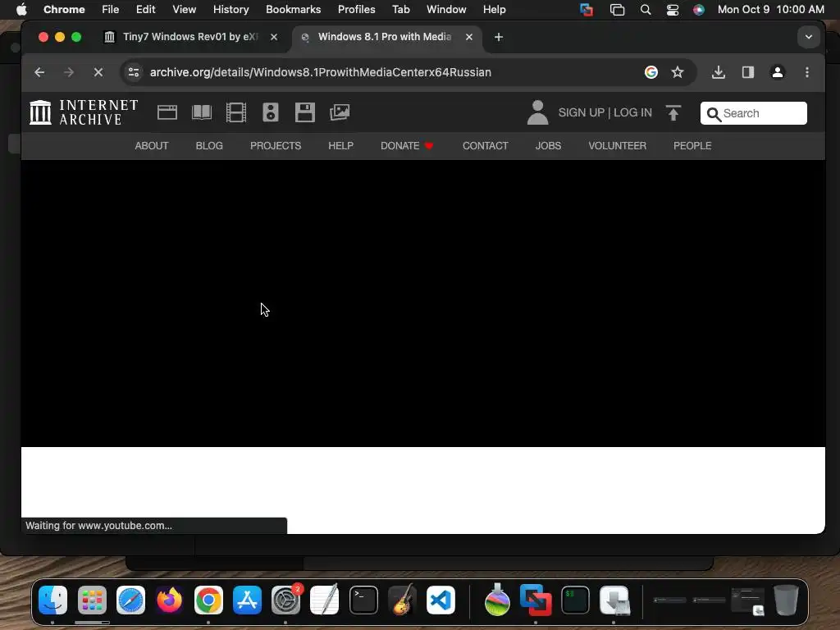The width and height of the screenshot is (840, 630).
Task: Open GarageBand from the Dock
Action: [x=402, y=600]
